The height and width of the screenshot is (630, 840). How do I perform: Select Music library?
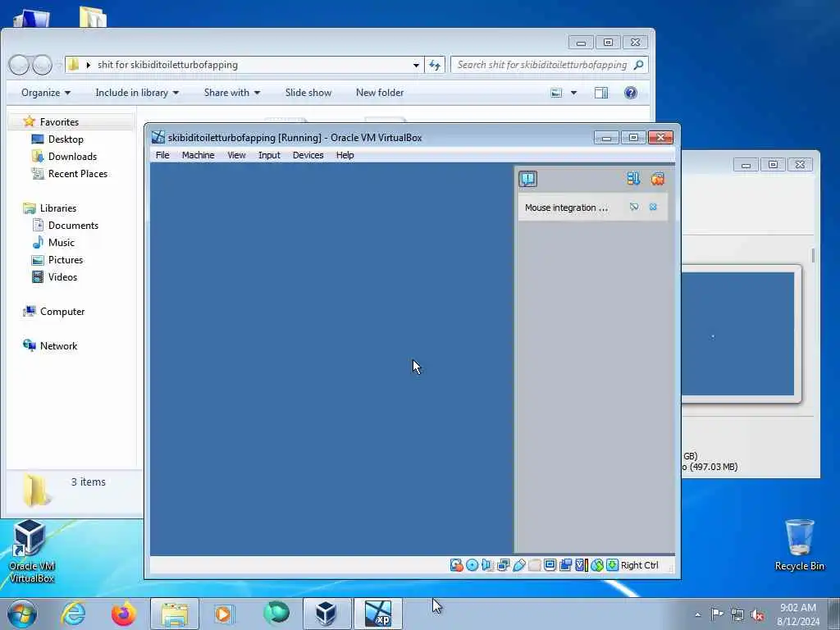[x=61, y=243]
